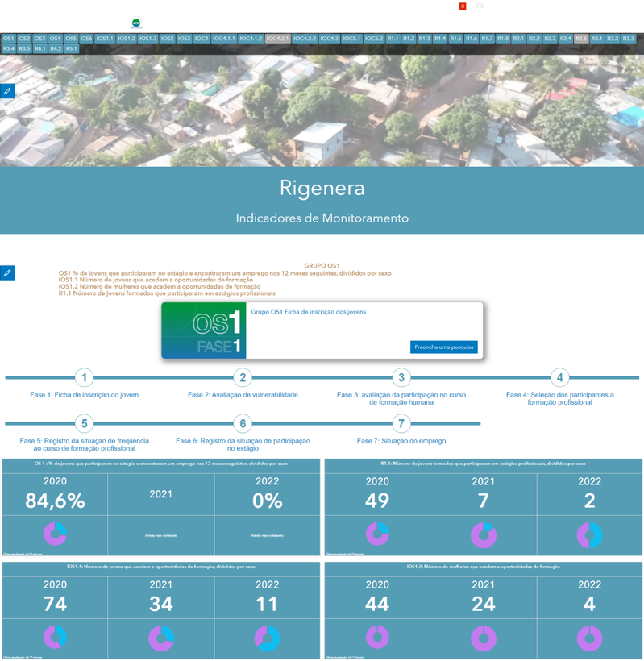The width and height of the screenshot is (644, 661).
Task: Select the IOS1.2 tab
Action: 127,39
